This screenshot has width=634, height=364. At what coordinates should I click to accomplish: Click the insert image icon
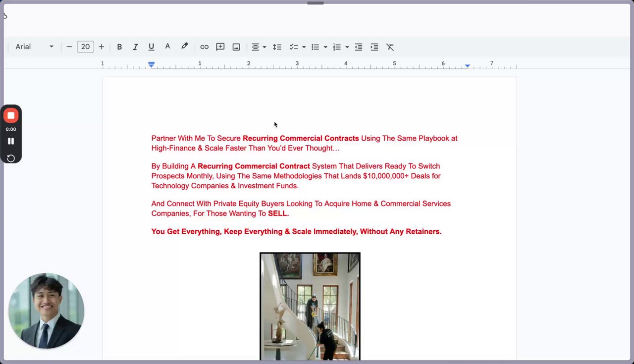(x=236, y=47)
